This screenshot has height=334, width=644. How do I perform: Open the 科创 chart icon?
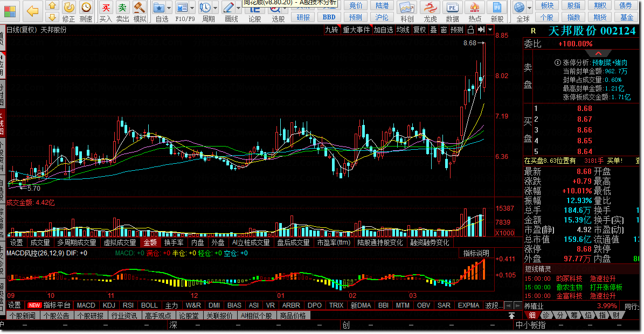click(406, 8)
